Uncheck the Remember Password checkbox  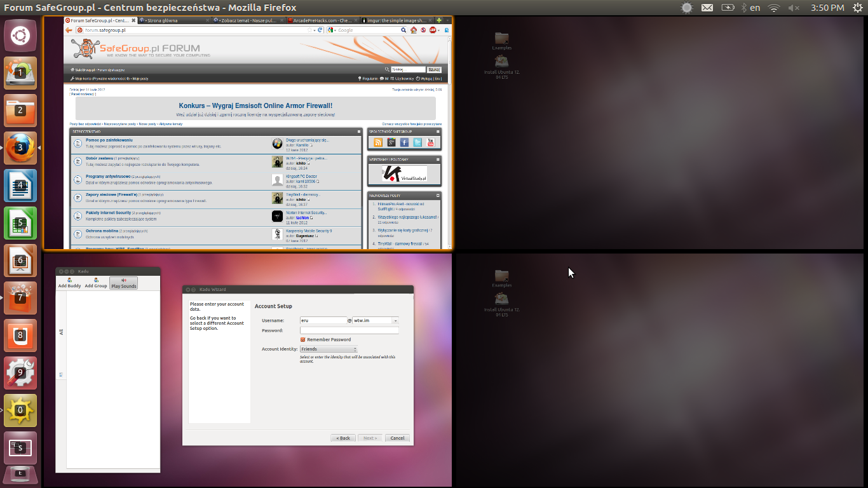[303, 339]
